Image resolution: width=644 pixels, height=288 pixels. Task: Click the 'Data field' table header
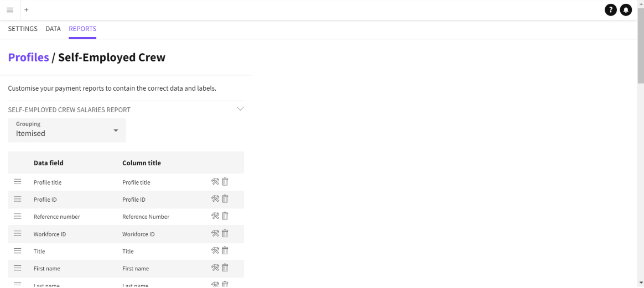(49, 163)
